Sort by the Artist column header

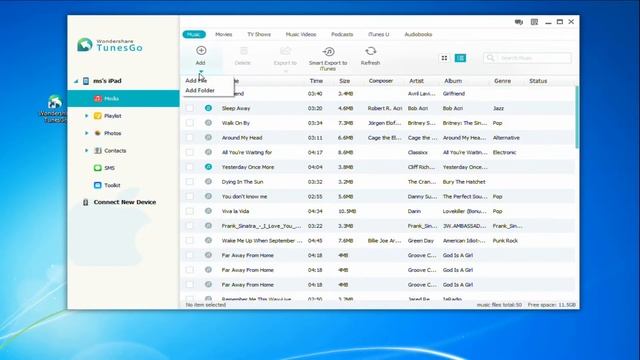pyautogui.click(x=417, y=81)
